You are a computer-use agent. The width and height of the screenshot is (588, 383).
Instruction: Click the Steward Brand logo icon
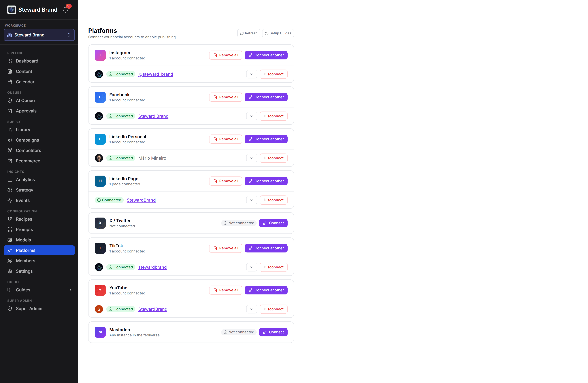pyautogui.click(x=12, y=10)
